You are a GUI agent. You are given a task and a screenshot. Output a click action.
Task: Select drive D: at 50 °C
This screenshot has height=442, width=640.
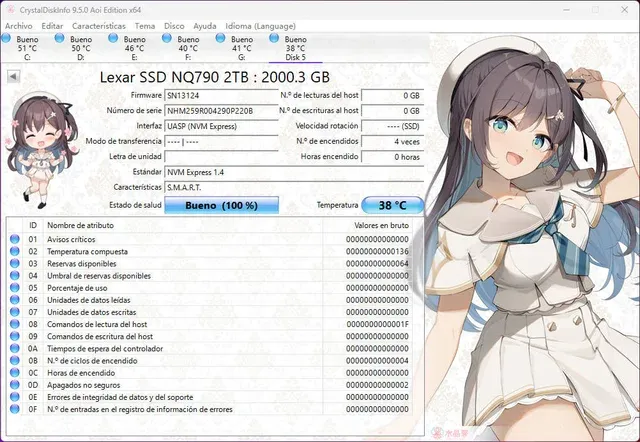tap(80, 48)
